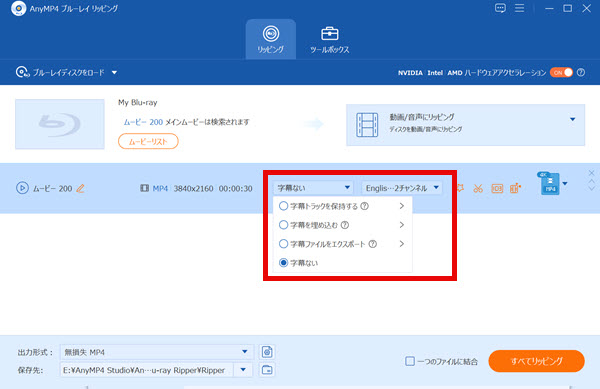
Task: Click the 保存先 path field
Action: click(147, 370)
